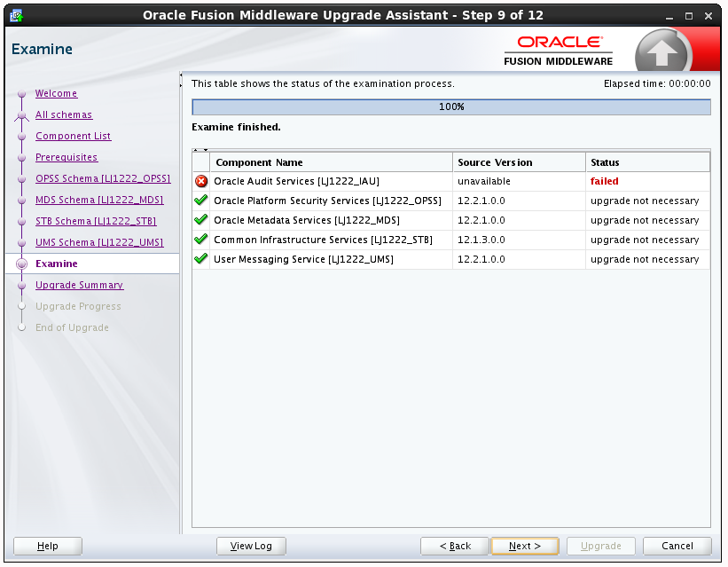Click the Oracle Fusion Middleware logo

coord(559,51)
